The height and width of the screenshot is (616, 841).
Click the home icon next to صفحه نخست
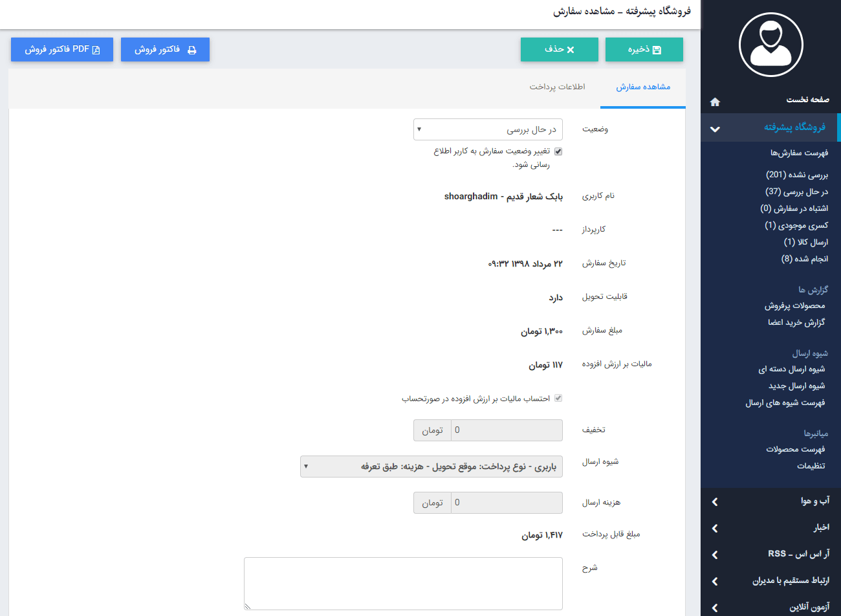tap(714, 101)
